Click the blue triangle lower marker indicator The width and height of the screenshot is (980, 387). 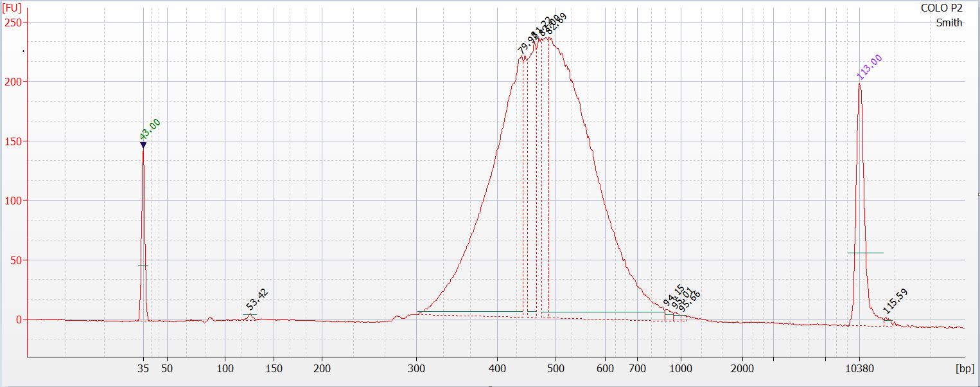click(x=143, y=145)
